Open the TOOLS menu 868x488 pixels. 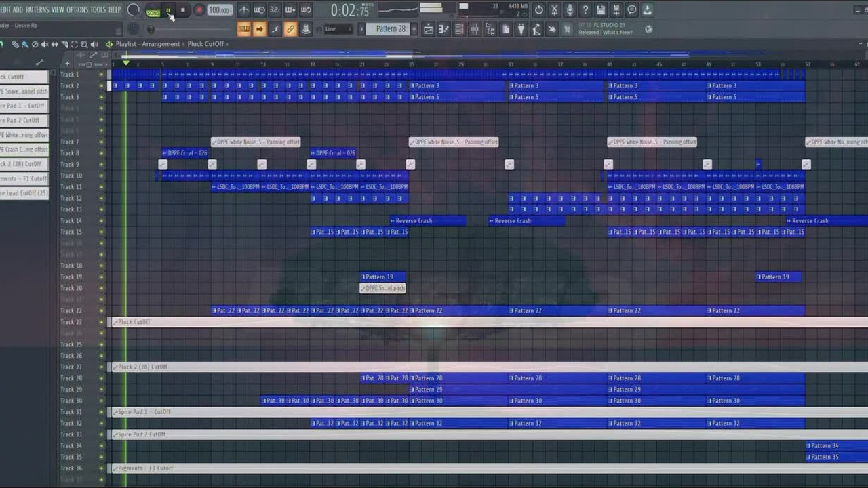98,9
